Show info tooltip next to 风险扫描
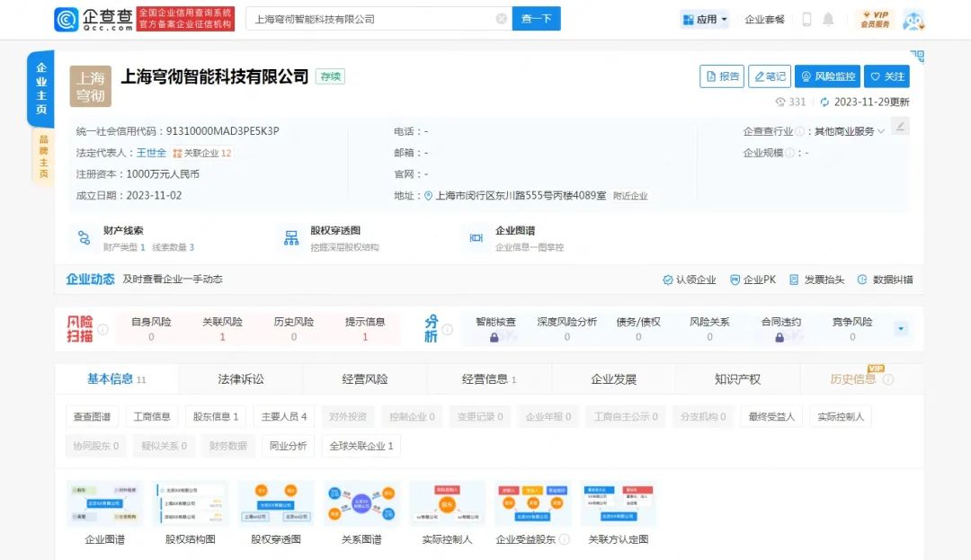 (102, 329)
